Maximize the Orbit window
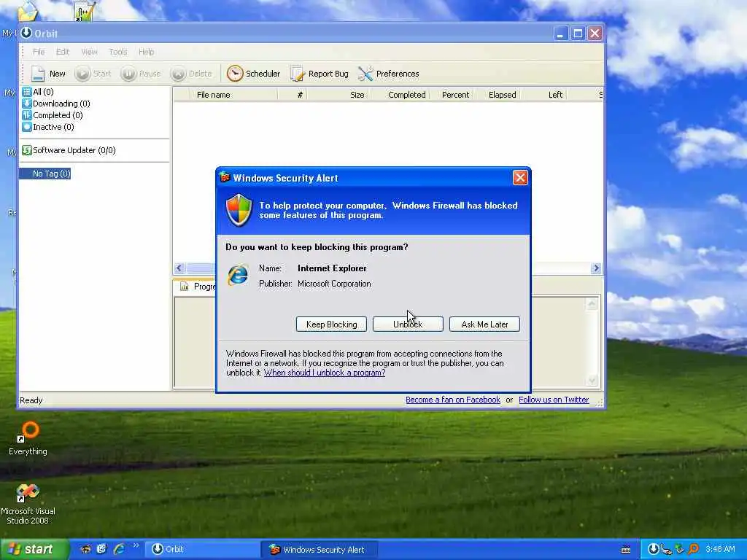 [578, 34]
